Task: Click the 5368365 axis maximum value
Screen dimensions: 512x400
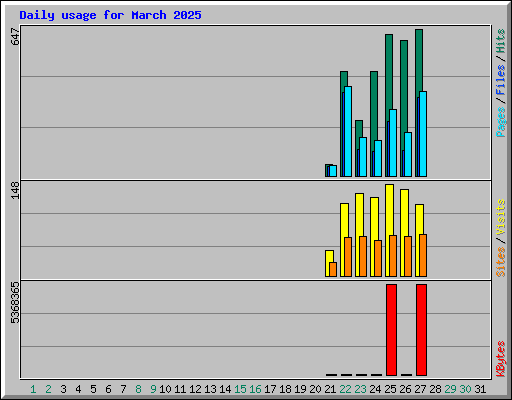Action: click(x=15, y=303)
